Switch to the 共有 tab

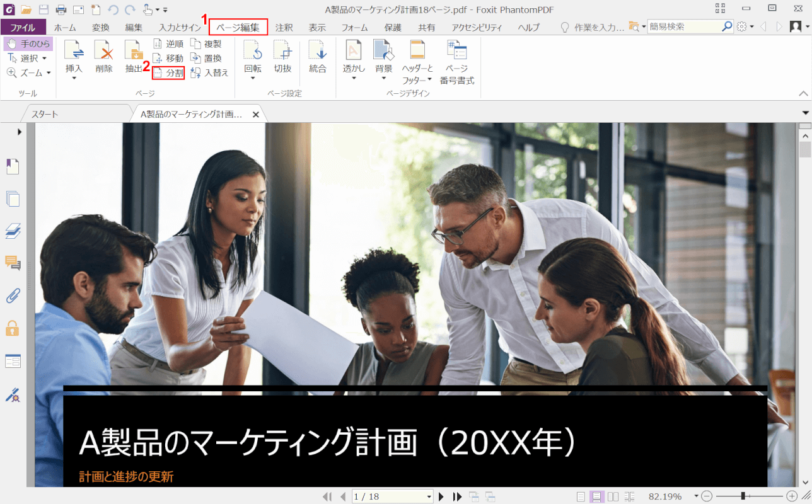426,28
